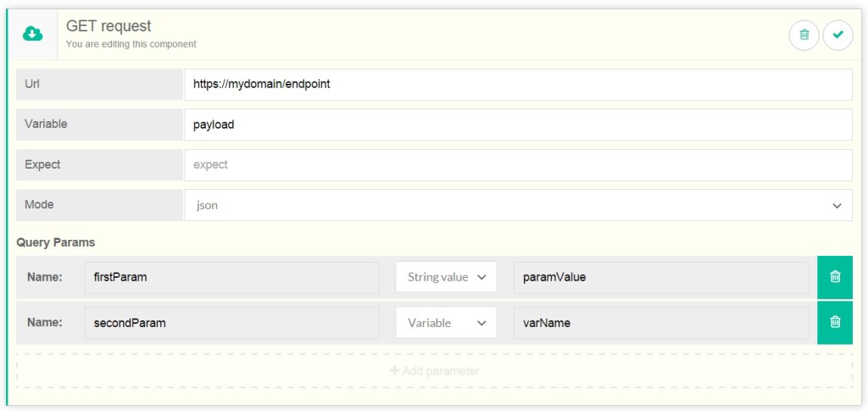Image resolution: width=868 pixels, height=411 pixels.
Task: Click the GET request component title
Action: click(x=108, y=27)
